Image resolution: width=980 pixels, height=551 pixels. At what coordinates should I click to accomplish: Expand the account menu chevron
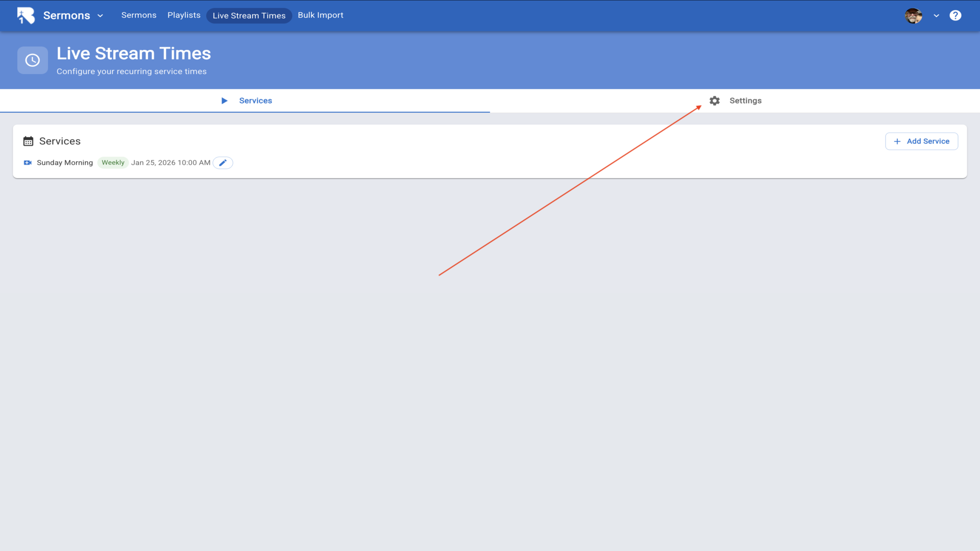(936, 16)
